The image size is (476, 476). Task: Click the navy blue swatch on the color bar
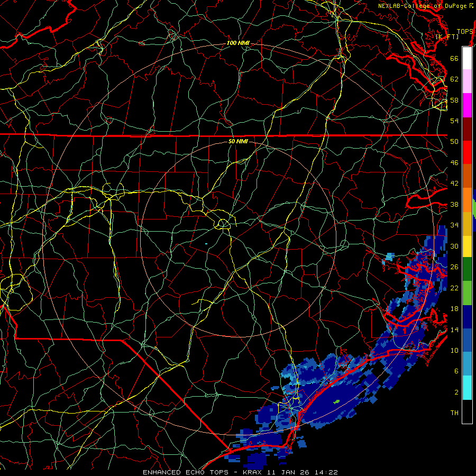click(x=467, y=317)
